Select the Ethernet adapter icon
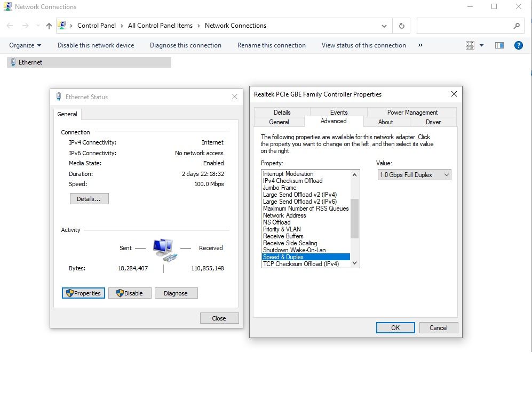 point(13,62)
